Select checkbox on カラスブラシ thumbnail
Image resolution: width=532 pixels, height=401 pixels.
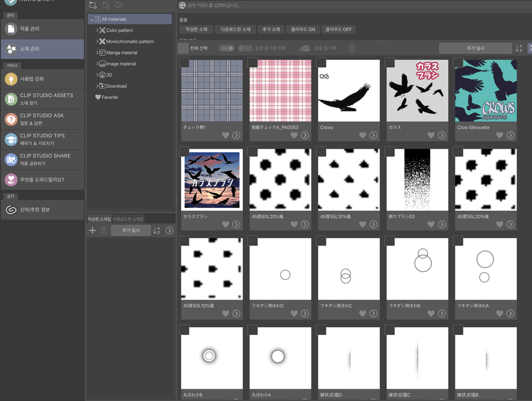tap(184, 151)
